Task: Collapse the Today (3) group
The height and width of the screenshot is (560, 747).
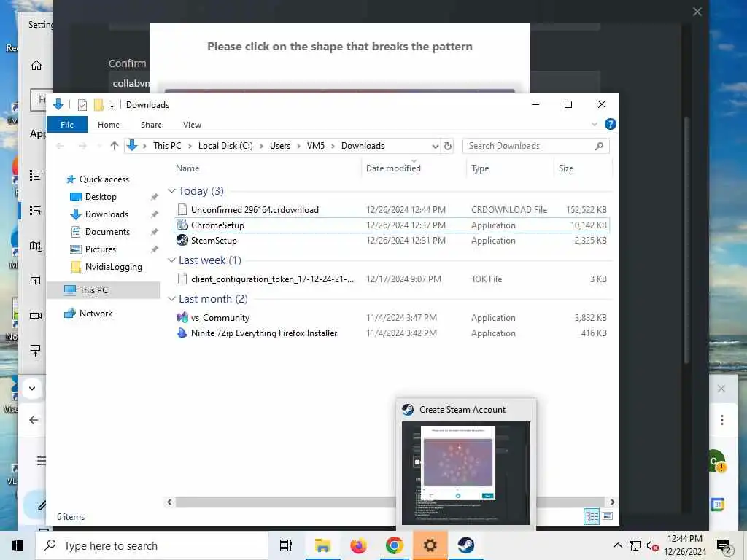Action: coord(172,191)
